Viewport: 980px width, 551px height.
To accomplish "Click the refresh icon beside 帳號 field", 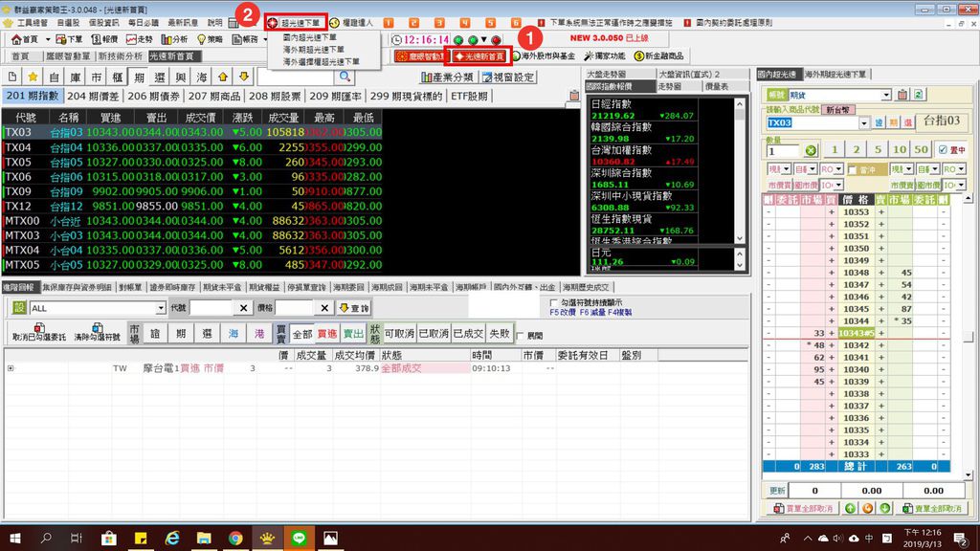I will click(x=919, y=95).
